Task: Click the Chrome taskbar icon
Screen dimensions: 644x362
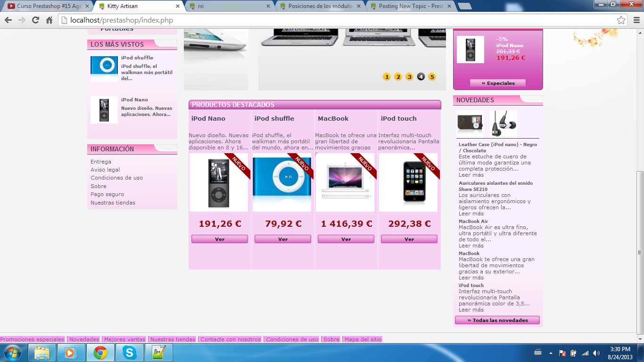Action: tap(100, 353)
